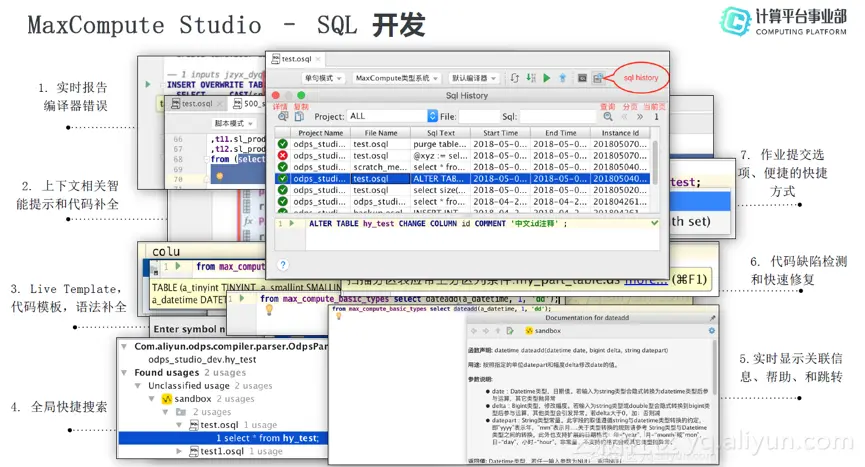Open details icon in Sql History toolbar
Screen dimensions: 865x467
(x=283, y=116)
